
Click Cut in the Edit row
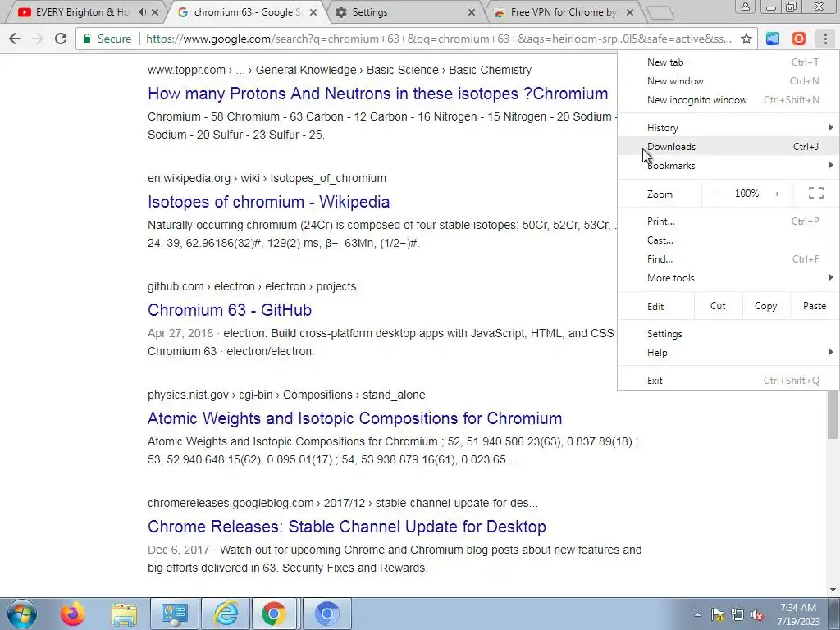pyautogui.click(x=718, y=306)
